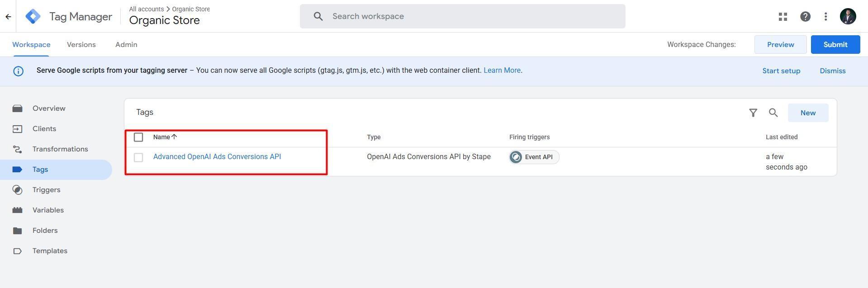Open Templates in the sidebar
Viewport: 868px width, 288px height.
pyautogui.click(x=50, y=251)
